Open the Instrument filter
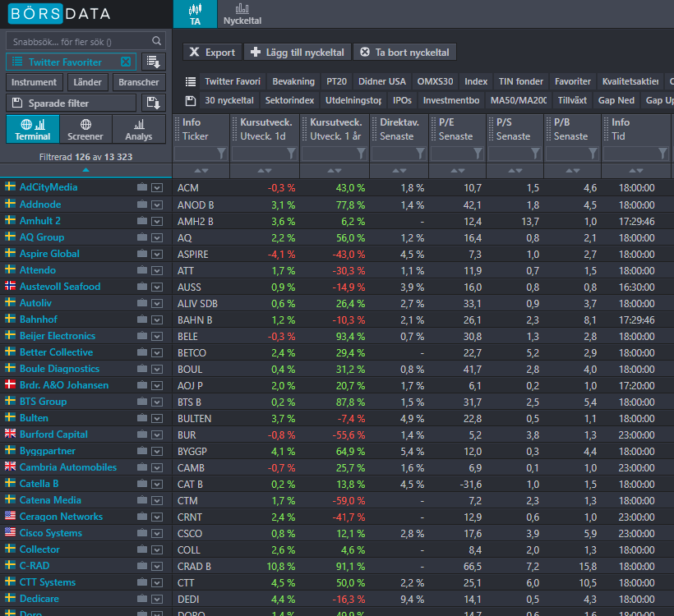Viewport: 674px width, 616px height. click(x=34, y=82)
